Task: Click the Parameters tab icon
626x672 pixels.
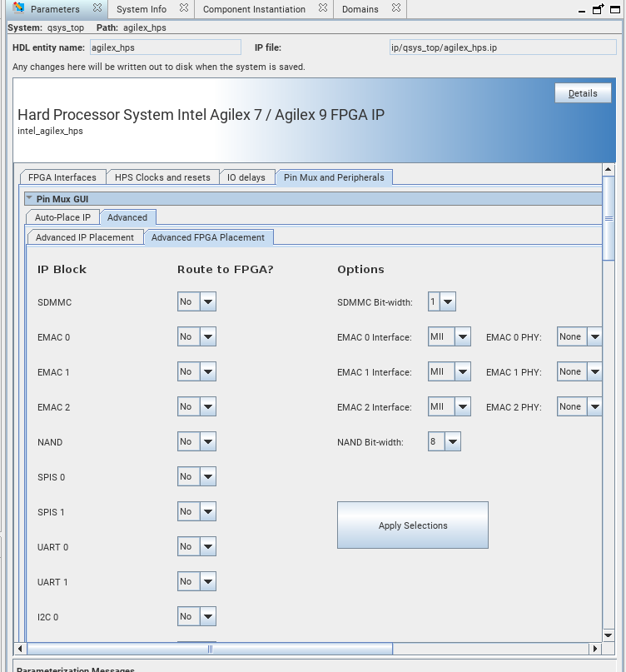Action: [18, 8]
